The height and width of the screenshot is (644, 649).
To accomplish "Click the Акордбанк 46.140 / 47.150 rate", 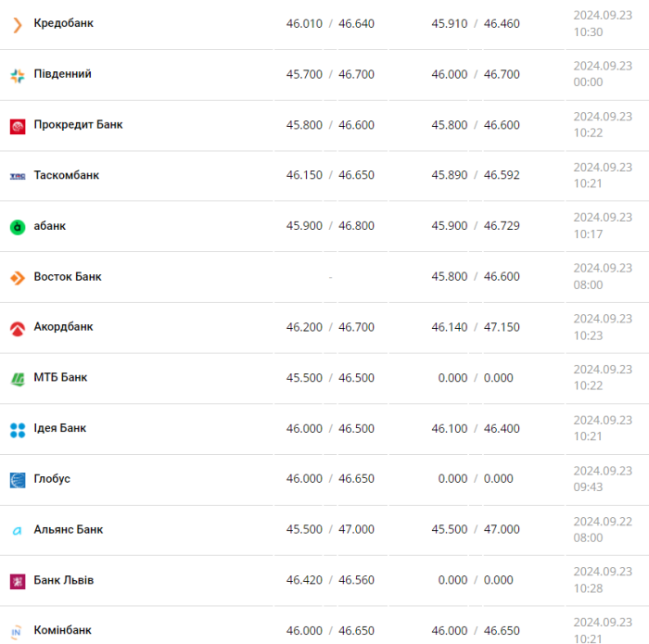I will coord(476,327).
